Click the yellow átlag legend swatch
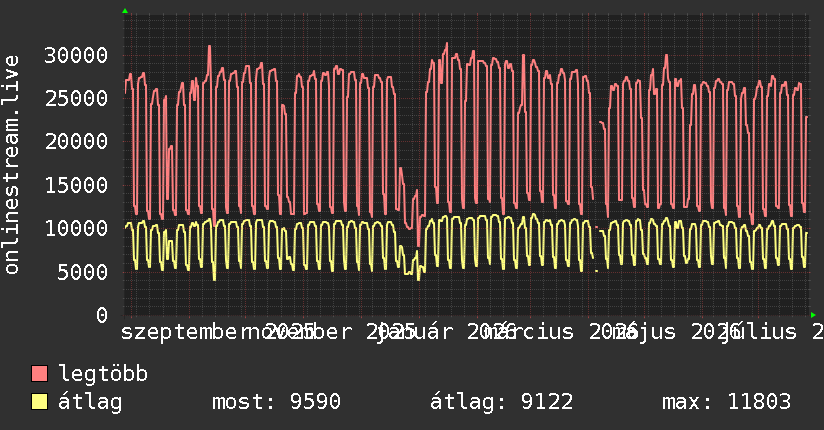The height and width of the screenshot is (430, 824). [39, 401]
